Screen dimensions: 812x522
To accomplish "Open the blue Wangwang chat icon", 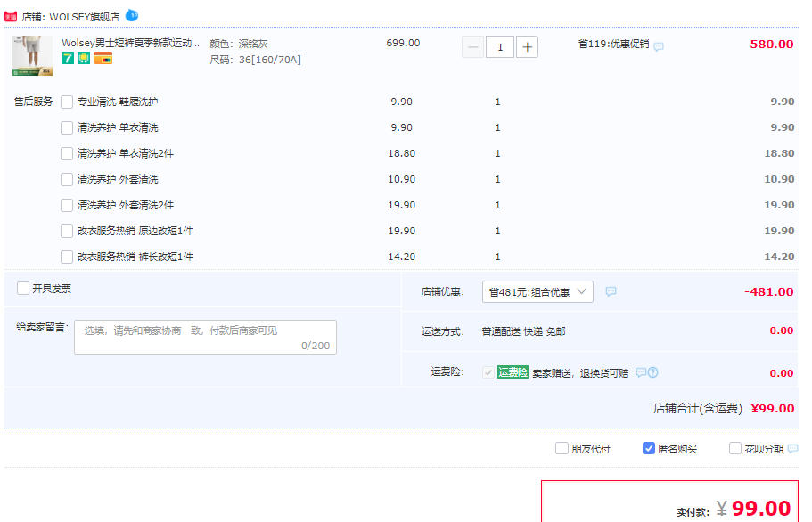I will click(132, 15).
